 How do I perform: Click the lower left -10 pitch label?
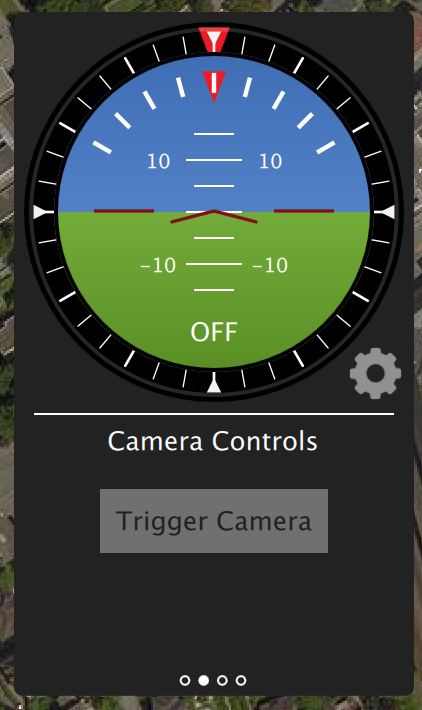pyautogui.click(x=158, y=265)
